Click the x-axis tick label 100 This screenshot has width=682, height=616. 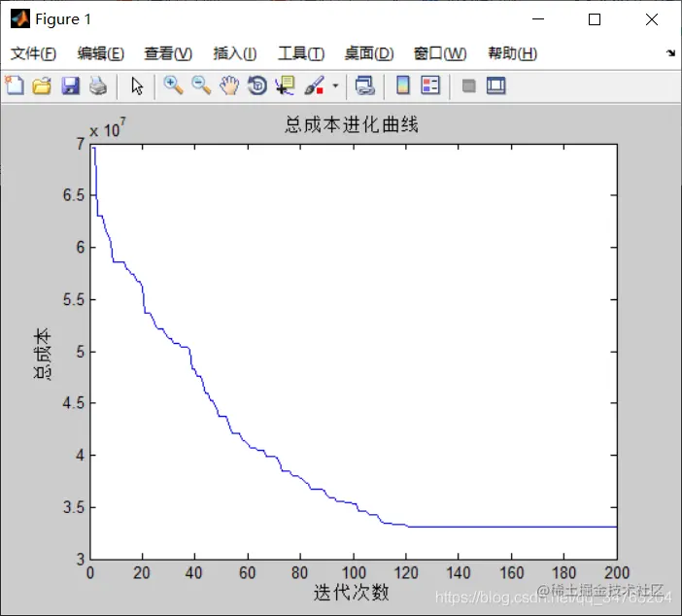click(354, 573)
